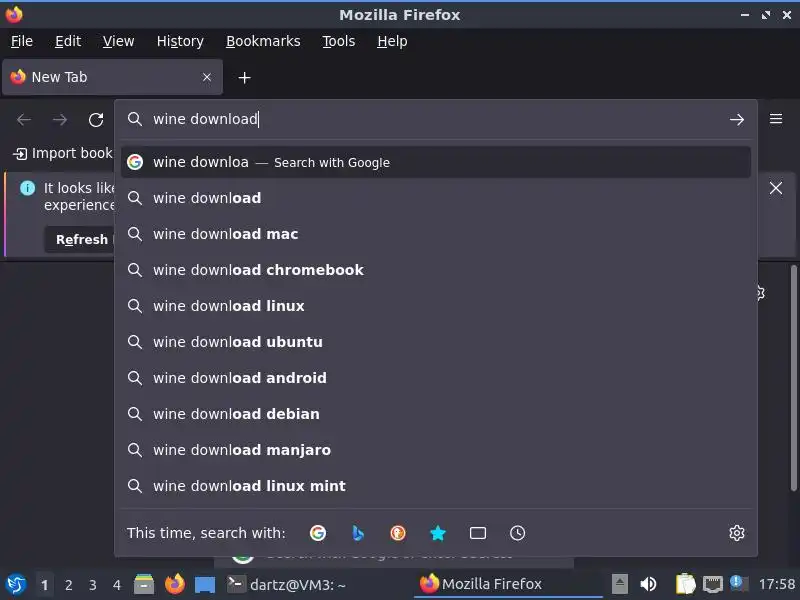
Task: Search bookmarks using the star icon
Action: click(x=438, y=533)
